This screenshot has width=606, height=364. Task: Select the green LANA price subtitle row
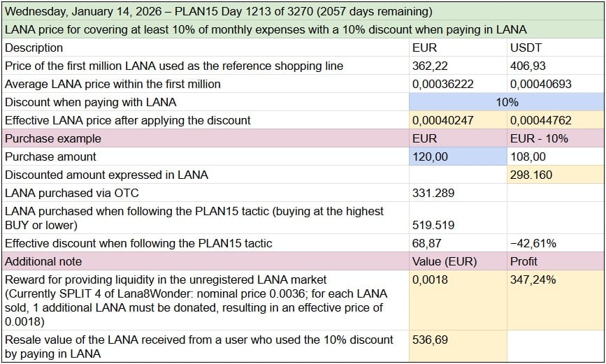click(x=266, y=29)
